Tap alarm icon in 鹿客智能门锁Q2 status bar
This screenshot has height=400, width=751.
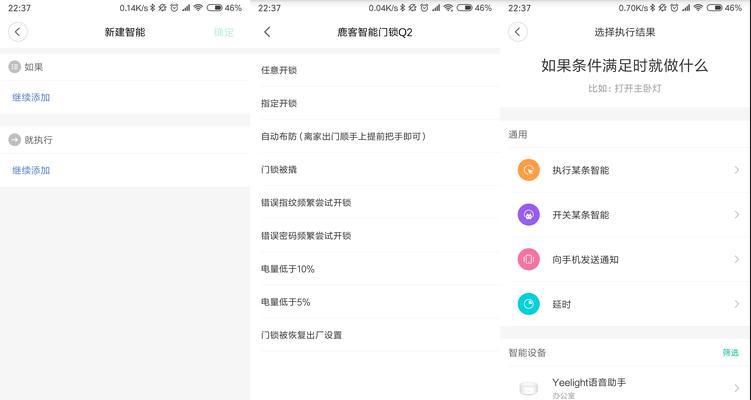tap(424, 8)
